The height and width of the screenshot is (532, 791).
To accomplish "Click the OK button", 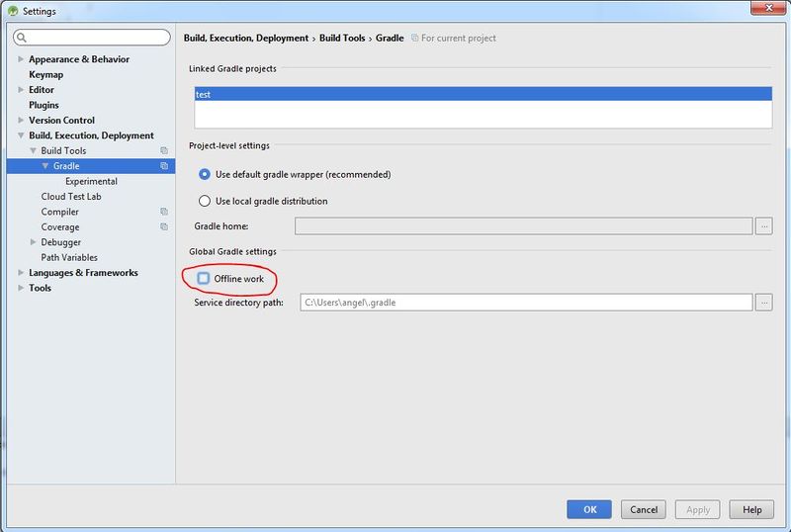I will coord(589,509).
